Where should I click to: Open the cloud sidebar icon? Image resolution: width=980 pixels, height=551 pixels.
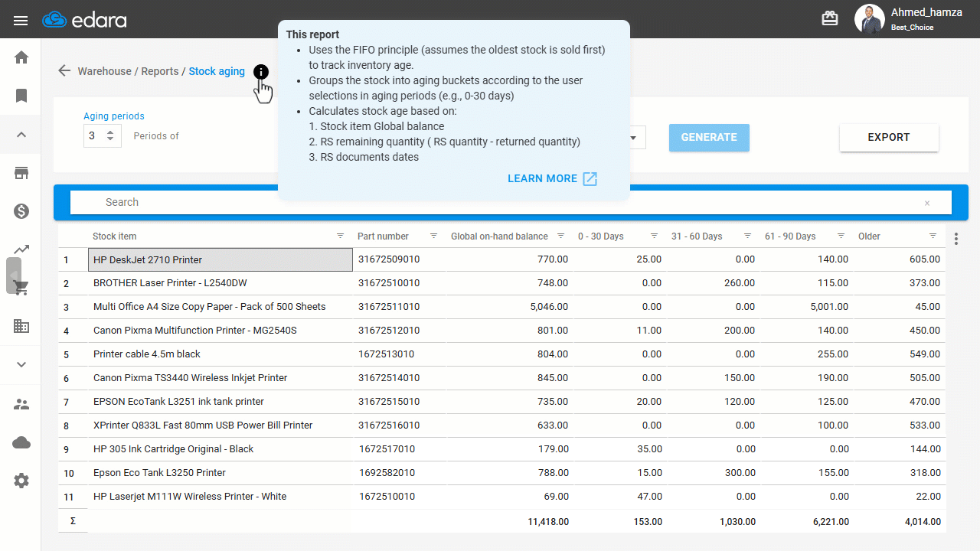click(x=21, y=442)
